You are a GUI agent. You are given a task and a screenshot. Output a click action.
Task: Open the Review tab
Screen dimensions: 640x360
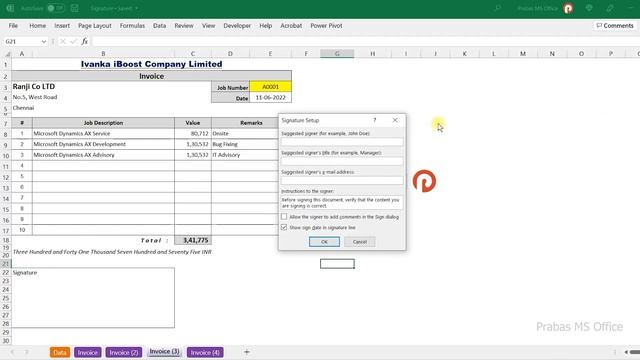(184, 25)
